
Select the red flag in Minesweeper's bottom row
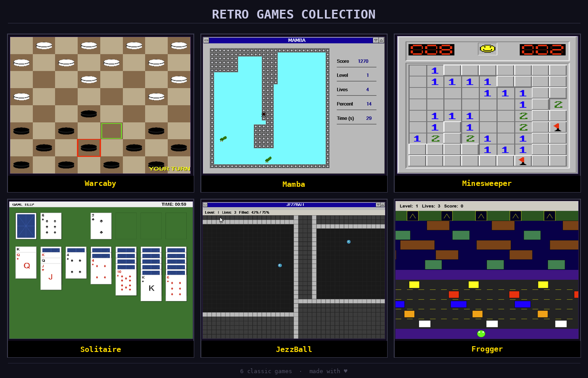[523, 161]
